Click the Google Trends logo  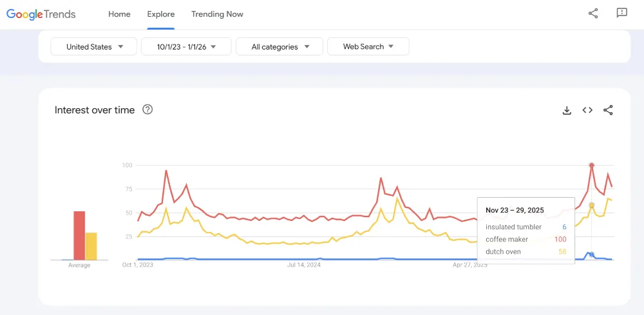click(41, 14)
